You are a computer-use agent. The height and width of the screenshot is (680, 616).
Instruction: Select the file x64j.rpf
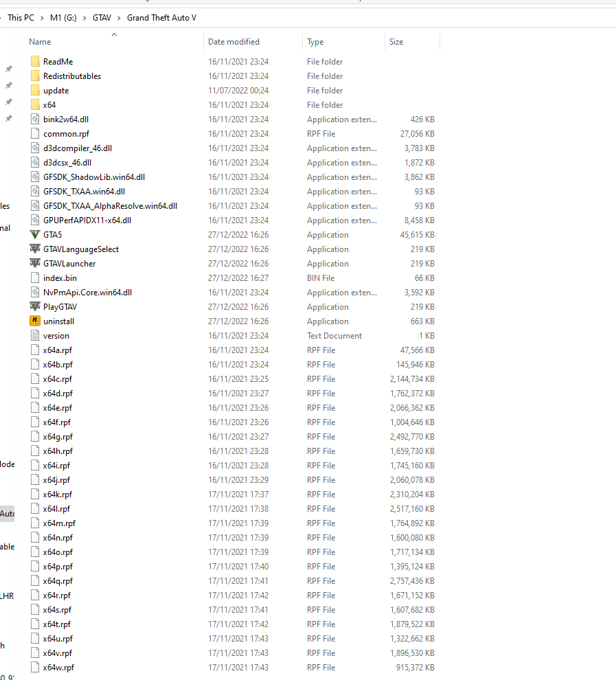pos(56,479)
